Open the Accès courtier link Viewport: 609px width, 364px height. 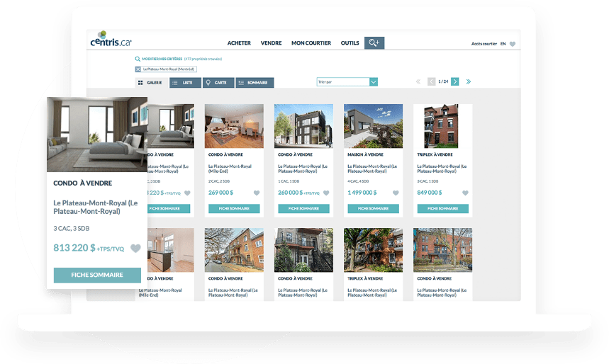[x=484, y=44]
